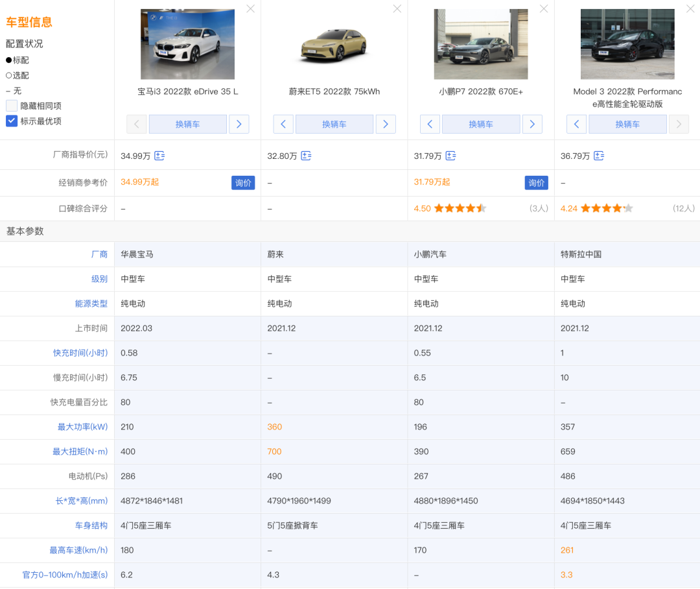The image size is (700, 589).
Task: Click the 最大扭矩(N·m) parameter label
Action: [80, 451]
